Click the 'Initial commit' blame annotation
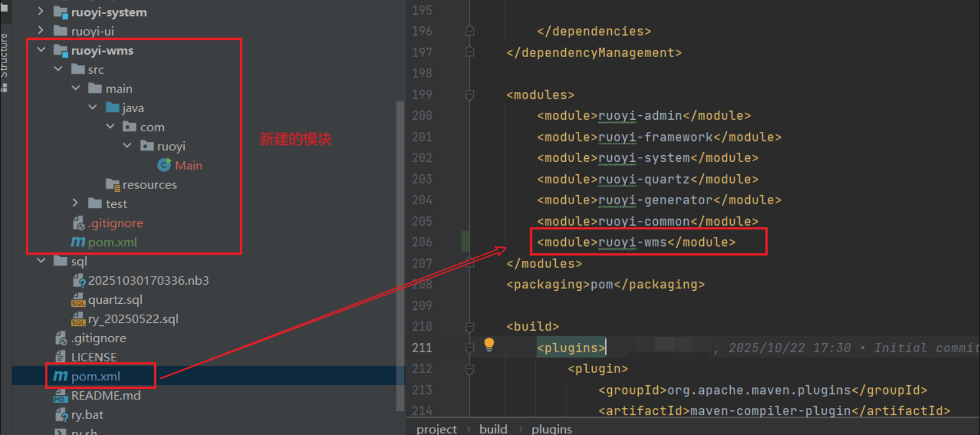Screen dimensions: 980x435 point(926,348)
